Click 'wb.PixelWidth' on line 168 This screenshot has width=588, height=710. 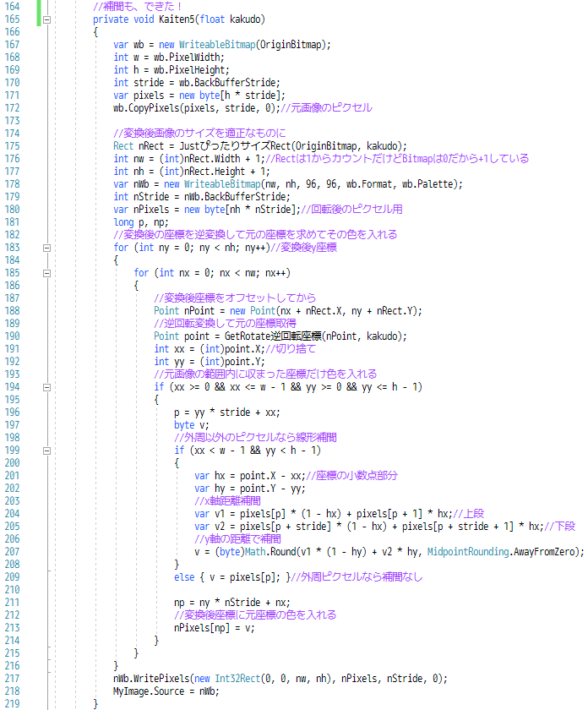188,57
